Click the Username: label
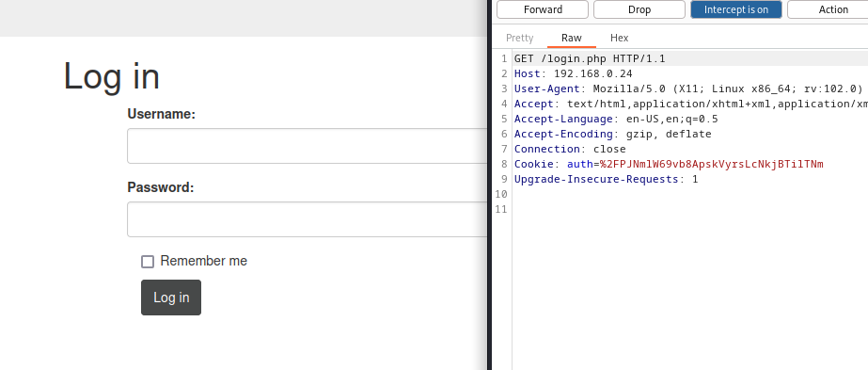Screen dimensions: 868x370 [x=162, y=114]
